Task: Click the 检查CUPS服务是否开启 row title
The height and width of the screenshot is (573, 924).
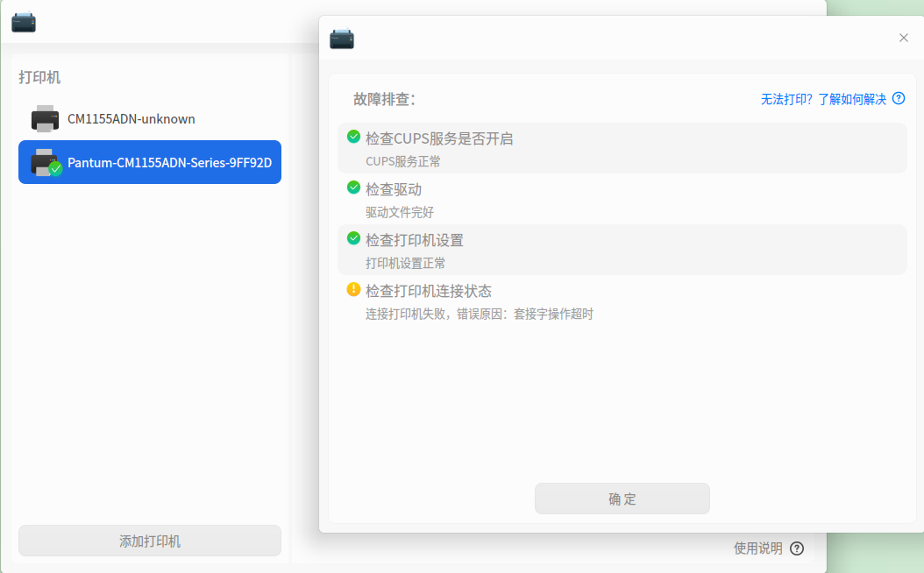Action: coord(439,138)
